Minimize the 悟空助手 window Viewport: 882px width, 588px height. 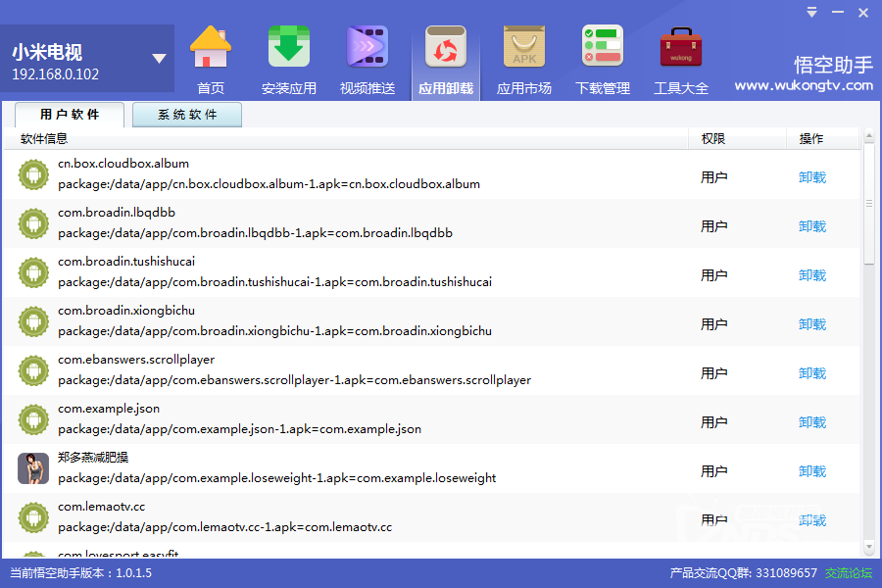[838, 13]
